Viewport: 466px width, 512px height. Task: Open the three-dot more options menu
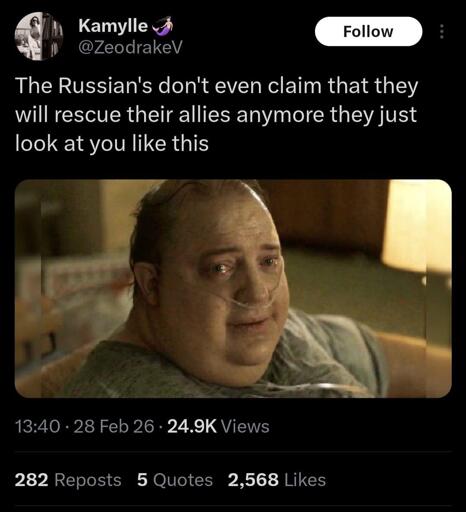(441, 32)
